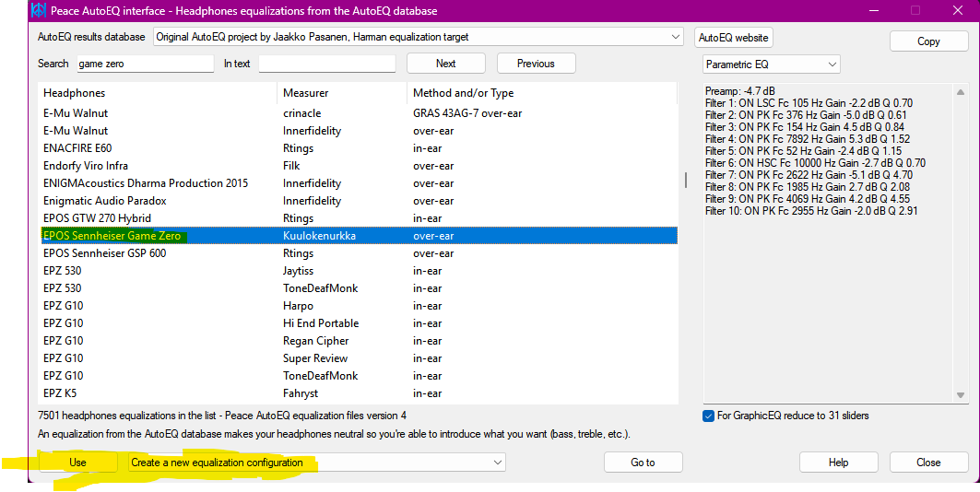The width and height of the screenshot is (980, 492).
Task: Click Kuulokenurkka measurer cell
Action: [319, 235]
